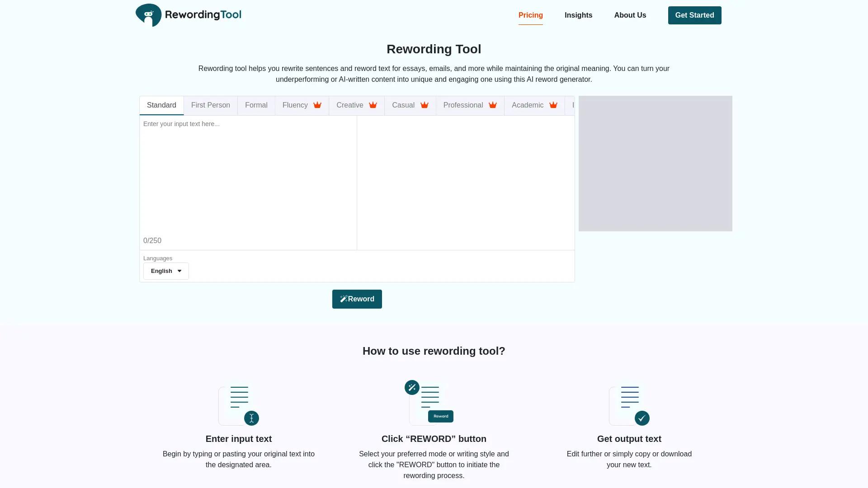Click the crown icon next to Fluency
This screenshot has height=488, width=868.
point(317,105)
